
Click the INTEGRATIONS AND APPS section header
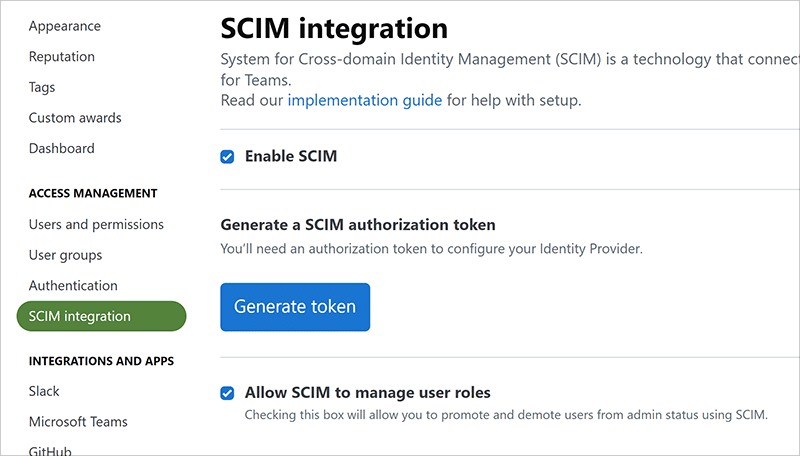coord(101,360)
